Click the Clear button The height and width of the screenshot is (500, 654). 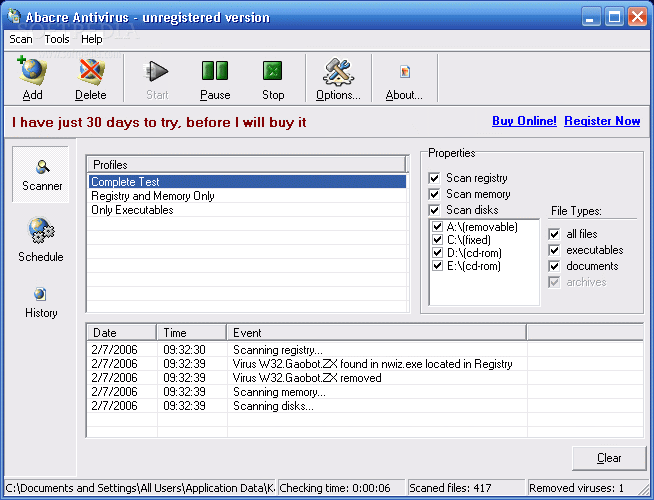click(609, 458)
